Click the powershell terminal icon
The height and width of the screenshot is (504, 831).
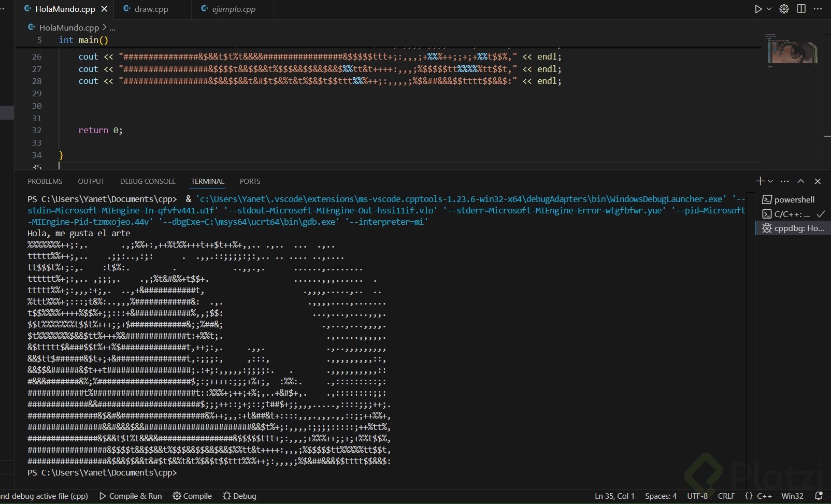pyautogui.click(x=767, y=199)
